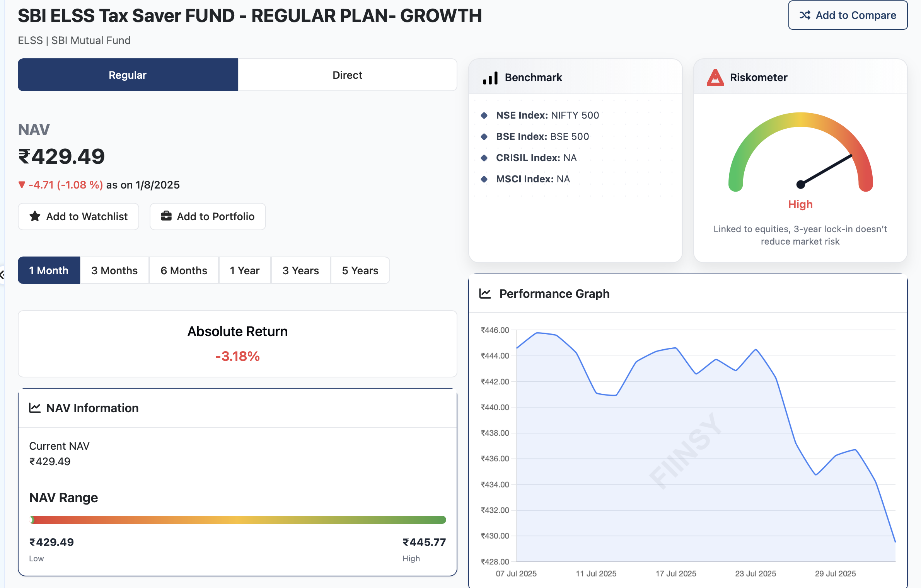
Task: Click the diamond bullet beside NSE Index
Action: (484, 116)
